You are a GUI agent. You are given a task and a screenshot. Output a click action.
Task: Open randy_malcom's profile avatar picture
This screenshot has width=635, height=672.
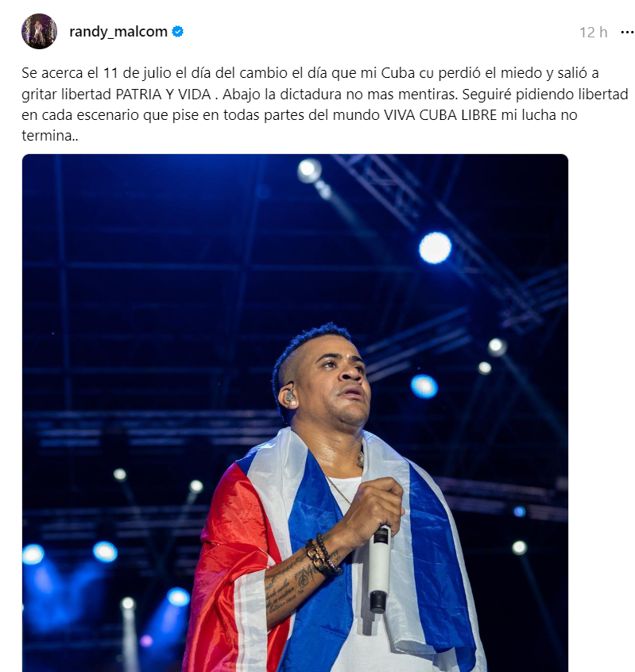tap(39, 31)
